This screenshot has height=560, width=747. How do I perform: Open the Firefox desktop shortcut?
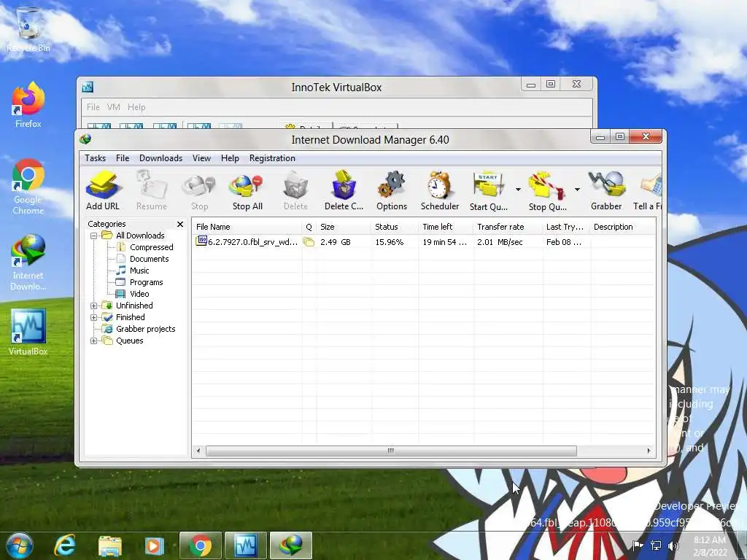pos(28,105)
